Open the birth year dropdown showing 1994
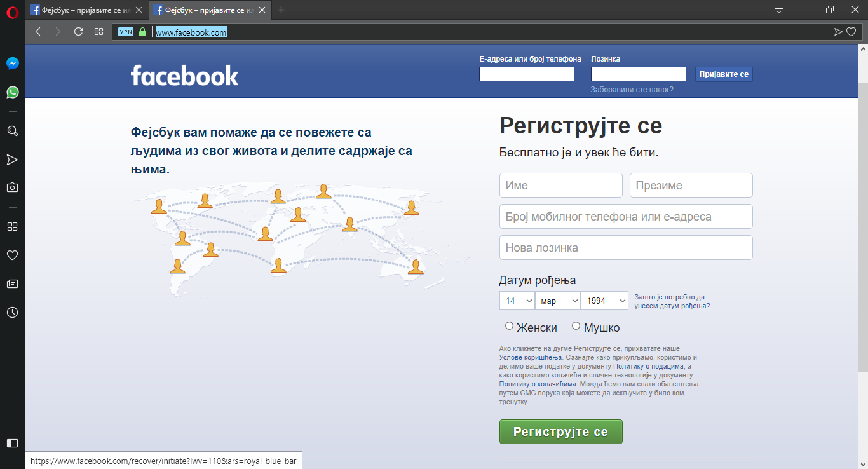This screenshot has height=469, width=868. coord(604,300)
